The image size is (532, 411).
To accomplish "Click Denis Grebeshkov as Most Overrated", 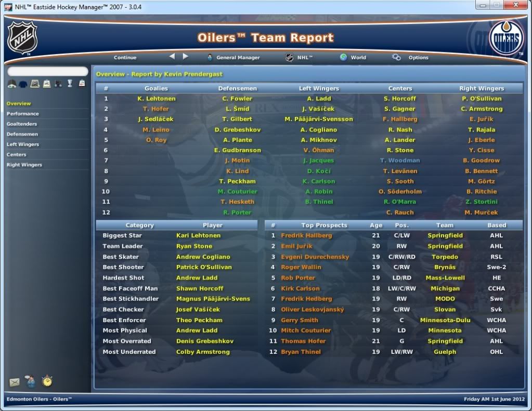I will [204, 341].
